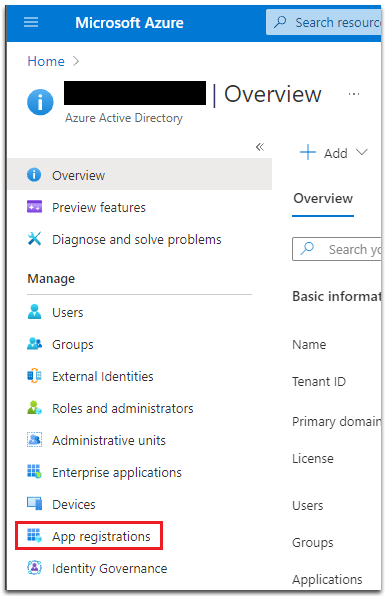This screenshot has height=596, width=387.
Task: Click the Enterprise applications grid icon
Action: 34,471
